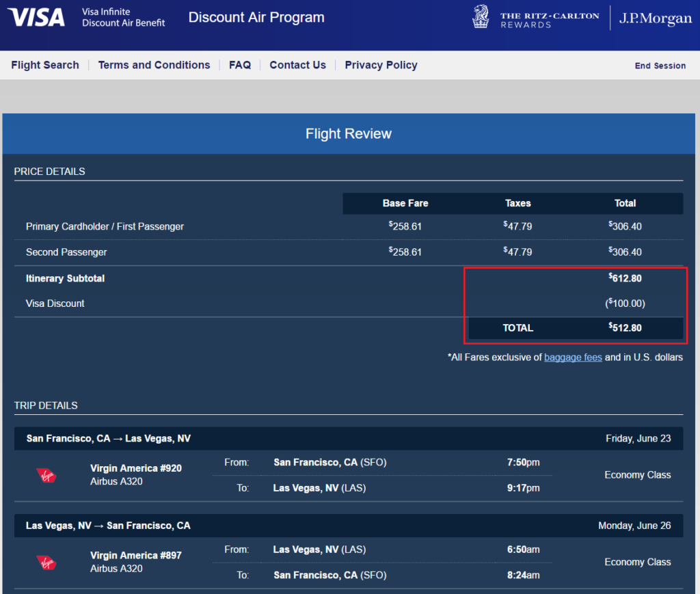Click Airbus A320 under flight #920
The height and width of the screenshot is (594, 700).
116,481
